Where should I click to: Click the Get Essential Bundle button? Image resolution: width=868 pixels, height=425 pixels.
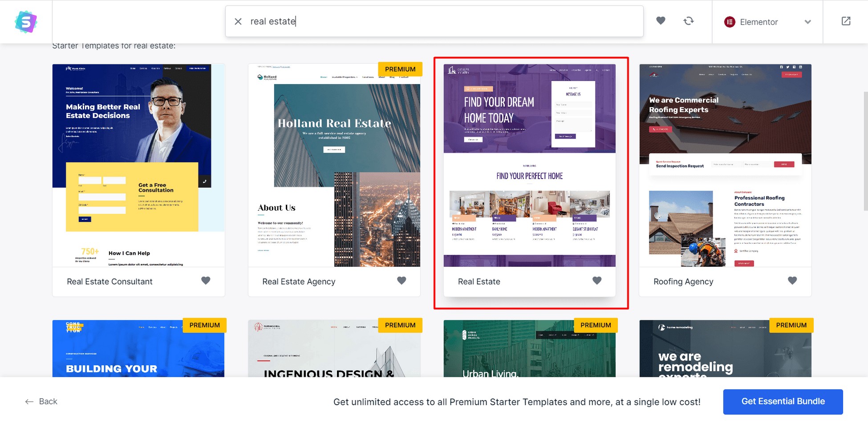coord(783,401)
